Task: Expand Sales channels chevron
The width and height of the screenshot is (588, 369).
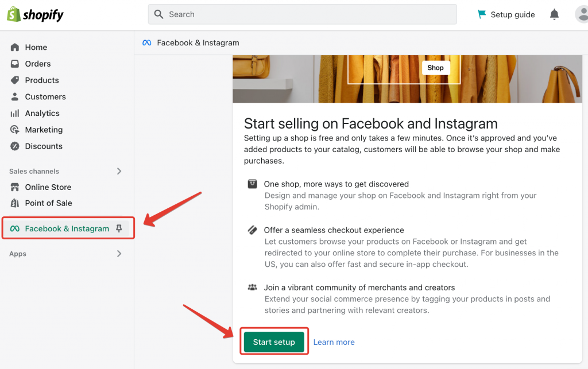Action: tap(119, 171)
